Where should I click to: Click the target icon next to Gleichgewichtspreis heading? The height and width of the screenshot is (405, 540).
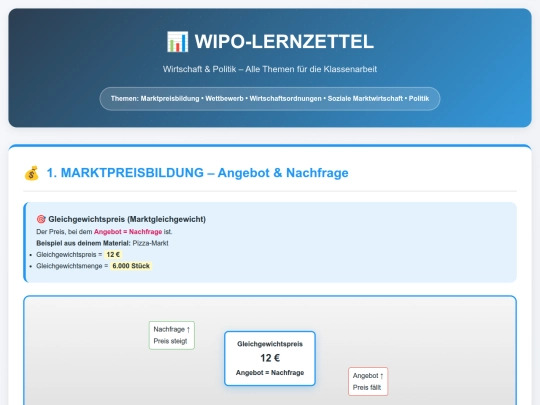41,219
